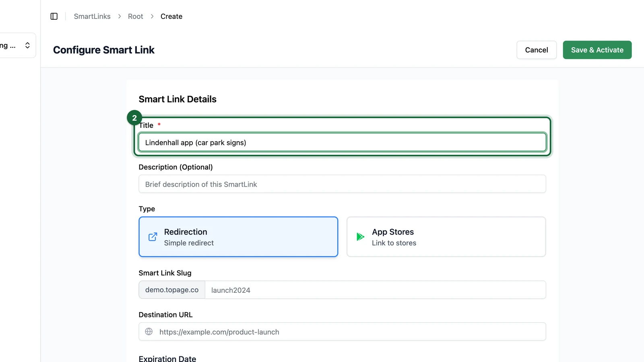Click Save & Activate

597,50
